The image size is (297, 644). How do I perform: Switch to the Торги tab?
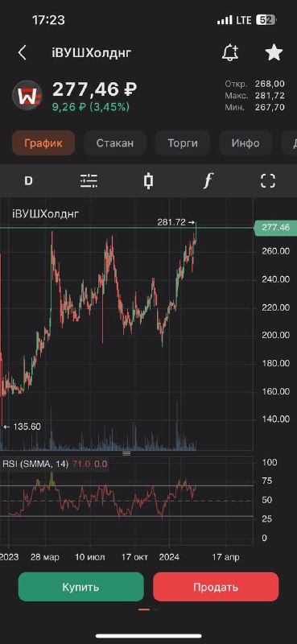(x=183, y=143)
